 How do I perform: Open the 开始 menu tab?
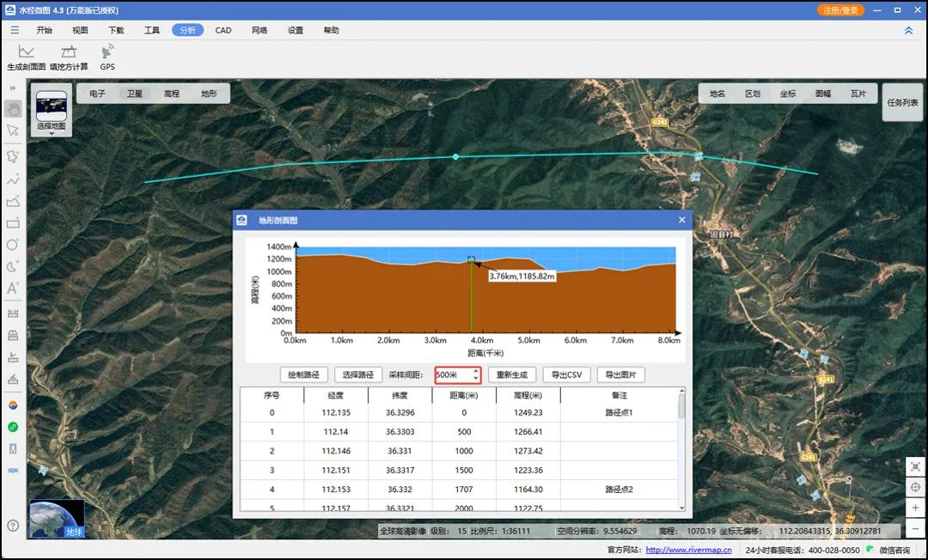coord(45,30)
